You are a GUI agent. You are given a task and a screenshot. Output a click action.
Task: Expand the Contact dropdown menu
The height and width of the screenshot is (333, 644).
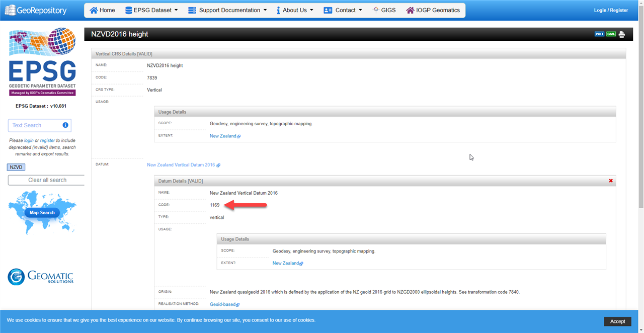click(x=343, y=10)
